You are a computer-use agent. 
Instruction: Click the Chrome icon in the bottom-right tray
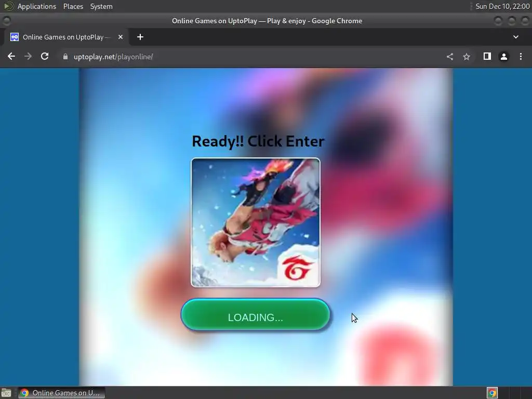(x=492, y=393)
